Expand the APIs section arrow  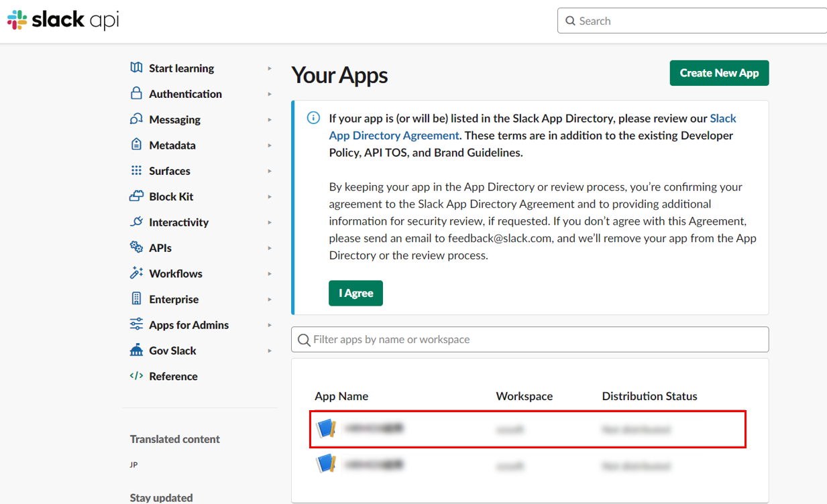click(x=270, y=248)
